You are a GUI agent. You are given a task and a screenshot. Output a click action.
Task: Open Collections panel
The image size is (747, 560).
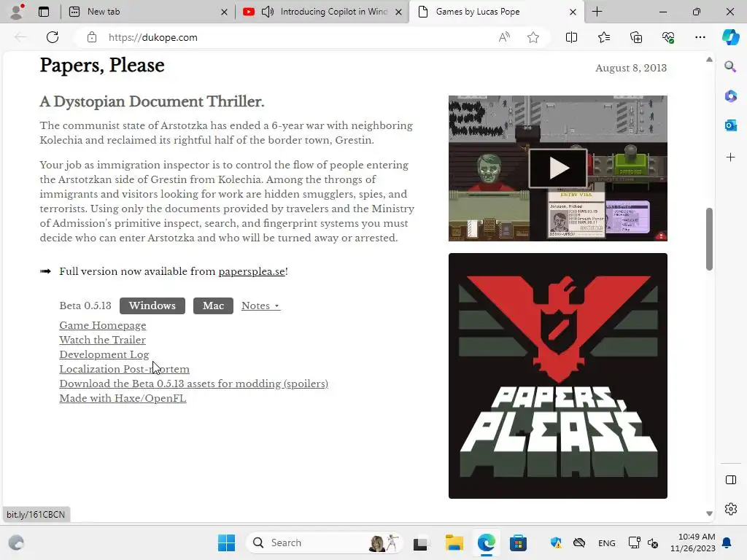click(636, 37)
